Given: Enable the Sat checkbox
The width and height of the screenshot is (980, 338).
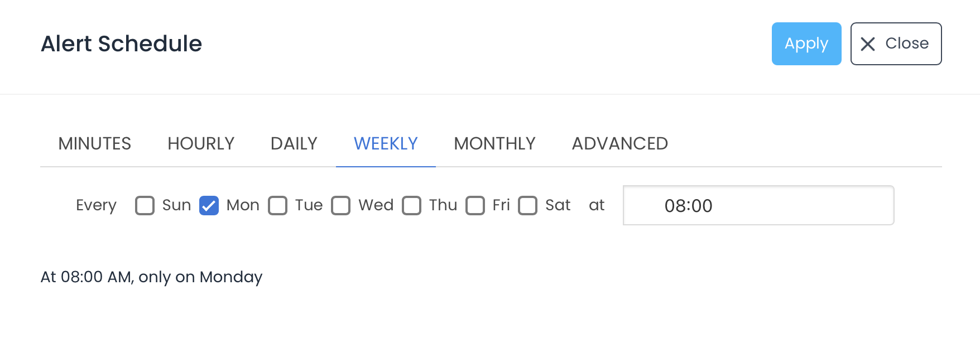Looking at the screenshot, I should click(527, 205).
